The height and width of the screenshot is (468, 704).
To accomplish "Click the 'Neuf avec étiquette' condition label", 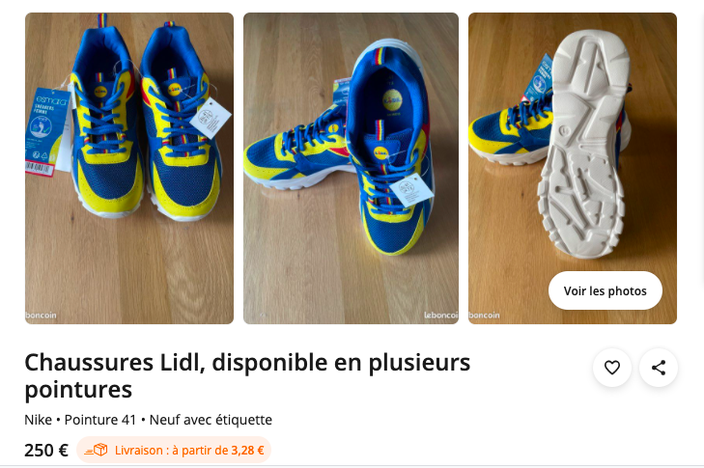I will (211, 420).
